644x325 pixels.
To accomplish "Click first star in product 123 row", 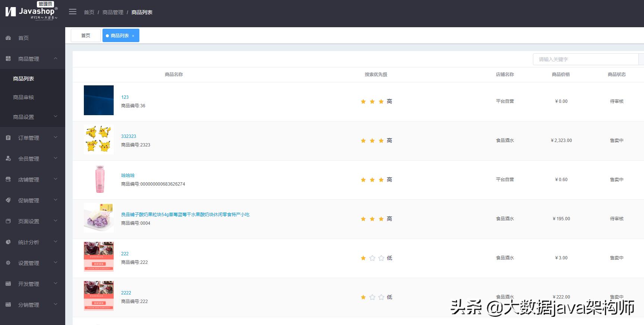I will coord(363,101).
